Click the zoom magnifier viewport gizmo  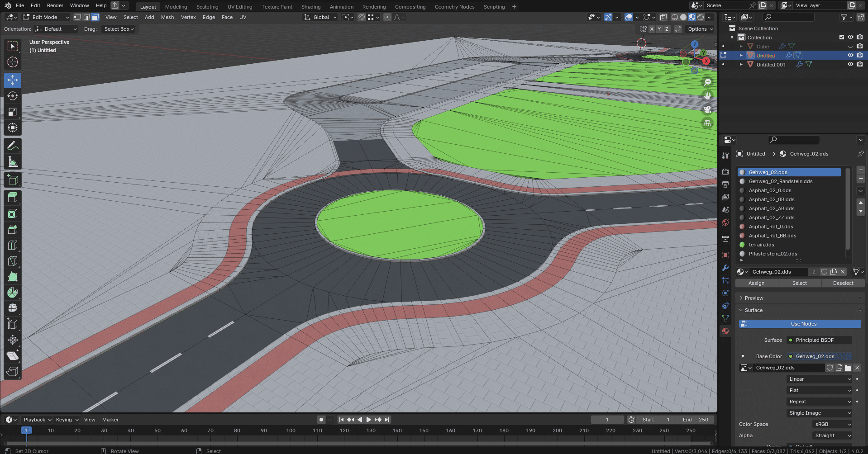click(707, 82)
